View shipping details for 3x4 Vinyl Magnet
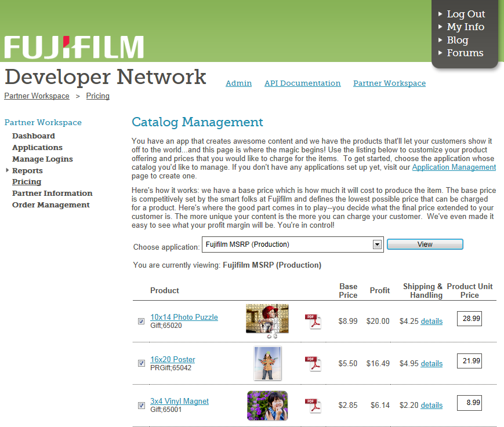 point(432,406)
